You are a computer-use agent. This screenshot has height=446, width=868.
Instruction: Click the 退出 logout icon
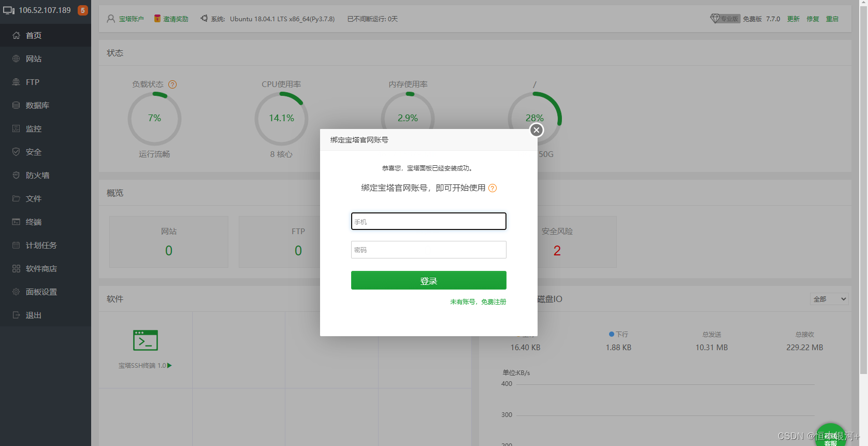click(16, 315)
